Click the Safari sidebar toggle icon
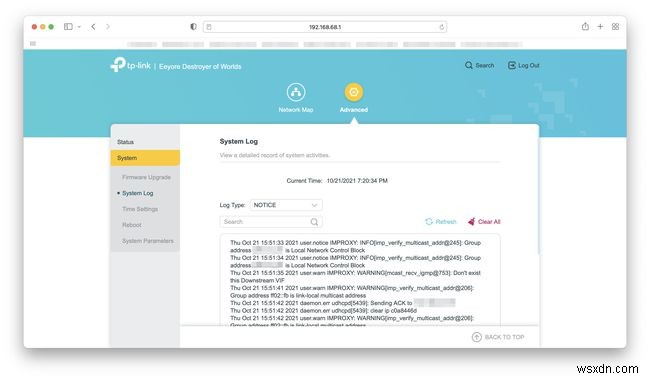The height and width of the screenshot is (379, 650). pyautogui.click(x=68, y=27)
